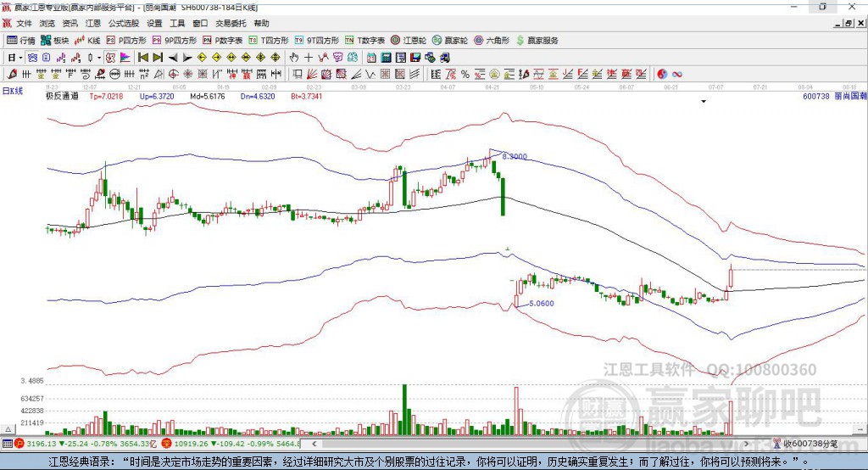Click the 沪 Shanghai index status icon

(19, 444)
